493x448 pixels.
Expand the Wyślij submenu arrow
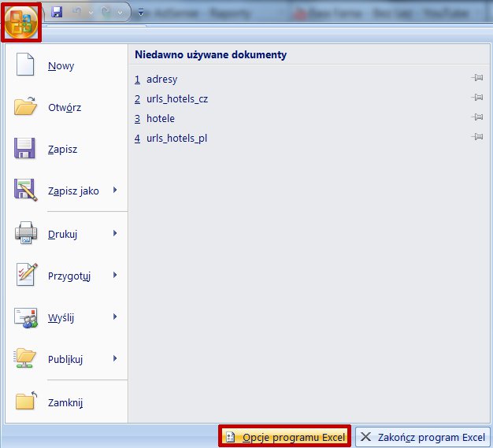[x=115, y=317]
